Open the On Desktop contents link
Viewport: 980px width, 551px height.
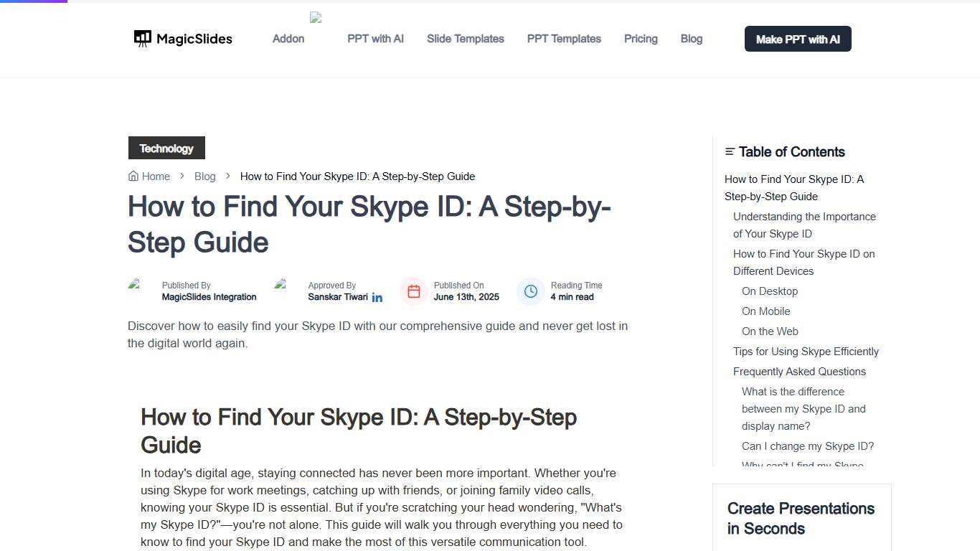(x=769, y=291)
